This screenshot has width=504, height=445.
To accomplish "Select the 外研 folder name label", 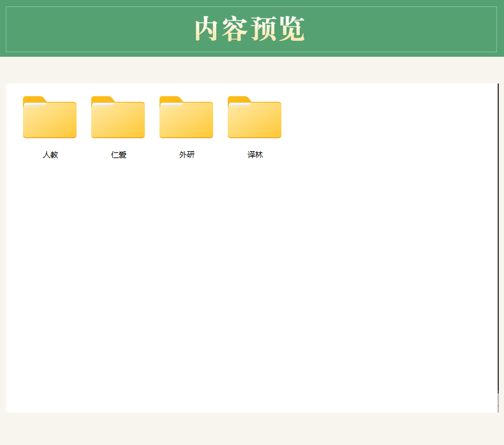I will coord(187,155).
